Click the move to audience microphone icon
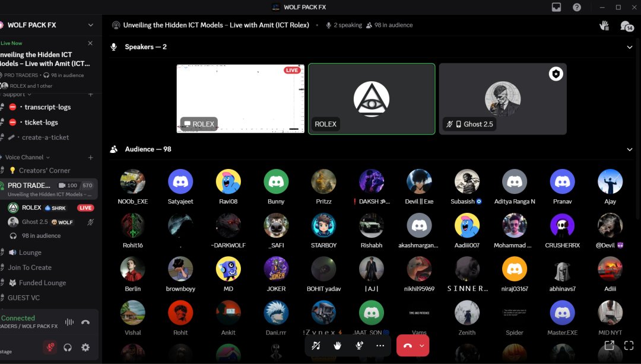The height and width of the screenshot is (364, 641). click(359, 346)
